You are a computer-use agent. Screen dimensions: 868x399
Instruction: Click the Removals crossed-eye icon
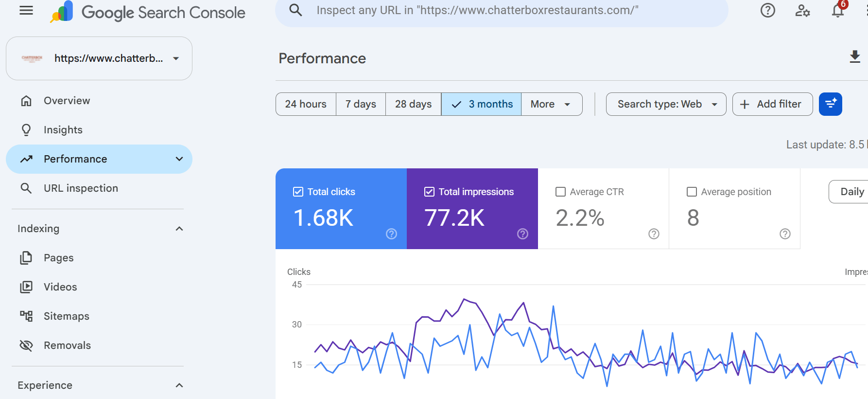[26, 345]
